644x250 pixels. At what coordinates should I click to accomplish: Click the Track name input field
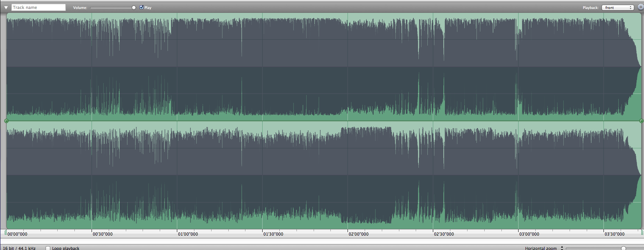(39, 7)
